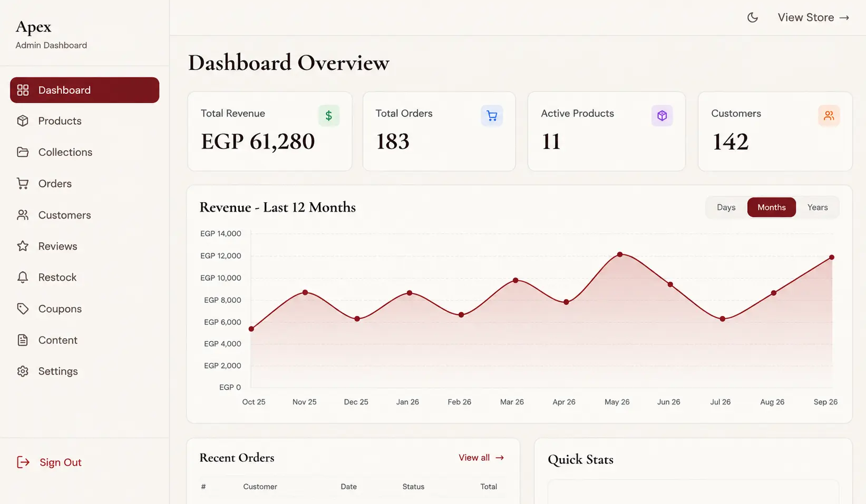Click the Restock bell icon
This screenshot has height=504, width=866.
pos(23,278)
